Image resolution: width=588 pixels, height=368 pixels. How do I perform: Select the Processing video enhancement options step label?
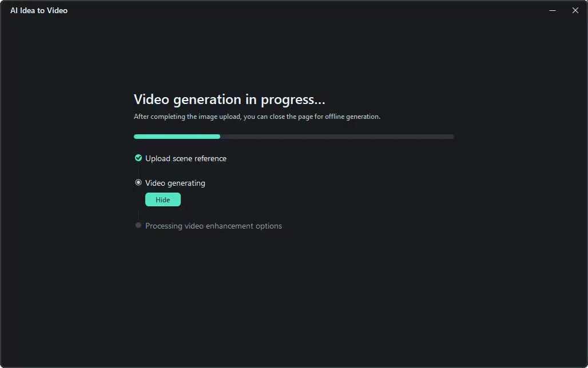click(x=213, y=226)
